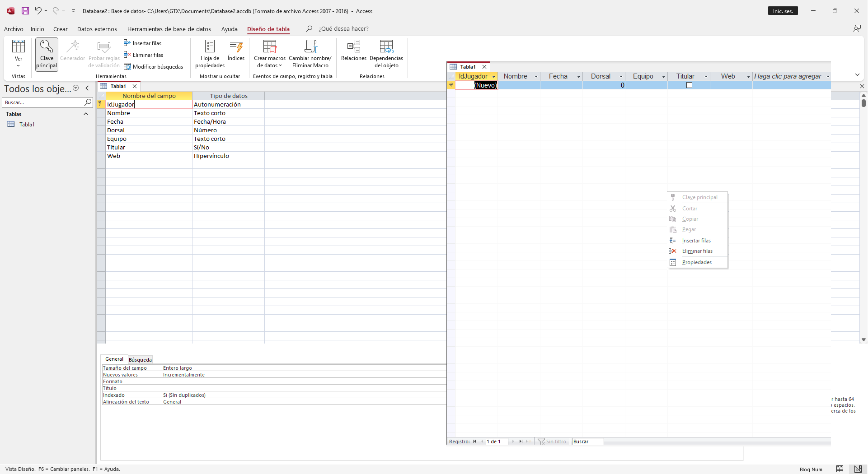Click Insertar filas in the ribbon
868x474 pixels.
[142, 43]
